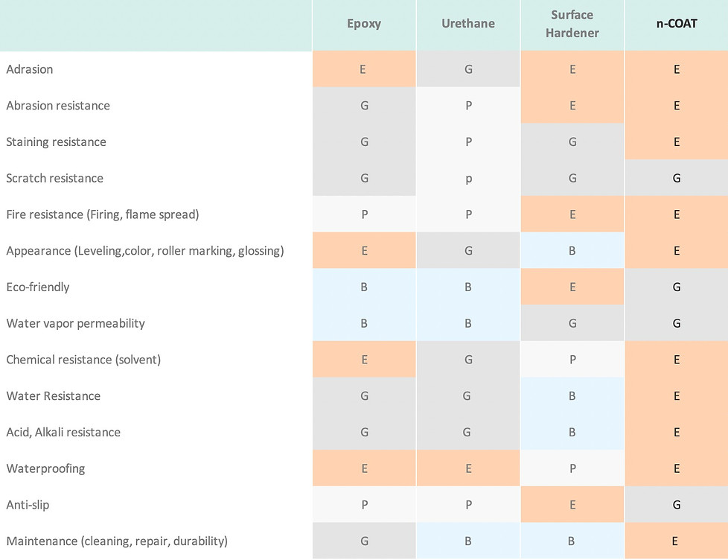
Task: Click the Epoxy column header
Action: point(364,24)
